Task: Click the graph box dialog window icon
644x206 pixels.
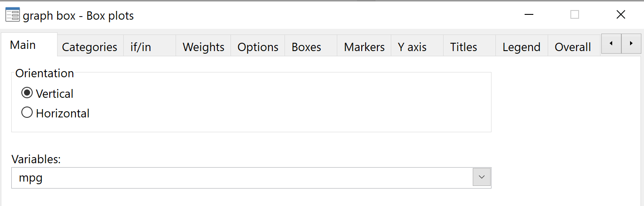Action: coord(12,15)
